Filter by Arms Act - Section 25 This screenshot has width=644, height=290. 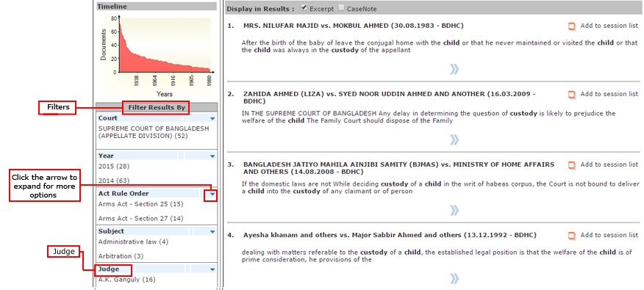tap(141, 204)
